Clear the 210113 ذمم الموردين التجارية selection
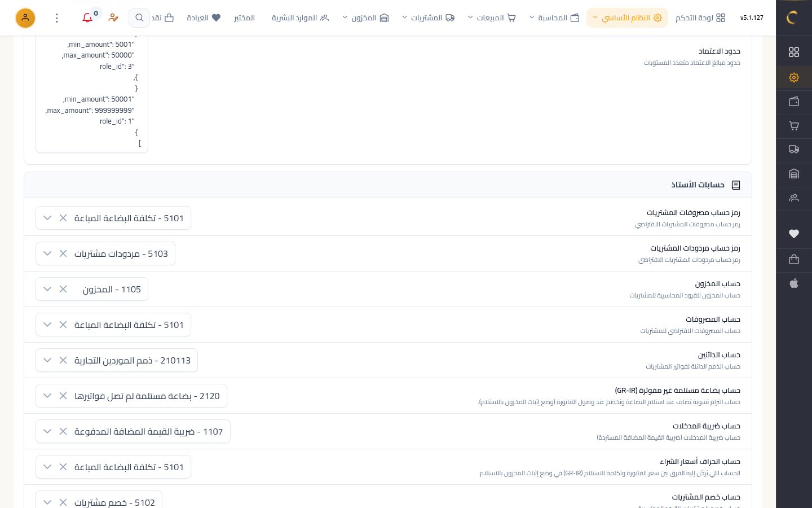Image resolution: width=812 pixels, height=508 pixels. 63,360
